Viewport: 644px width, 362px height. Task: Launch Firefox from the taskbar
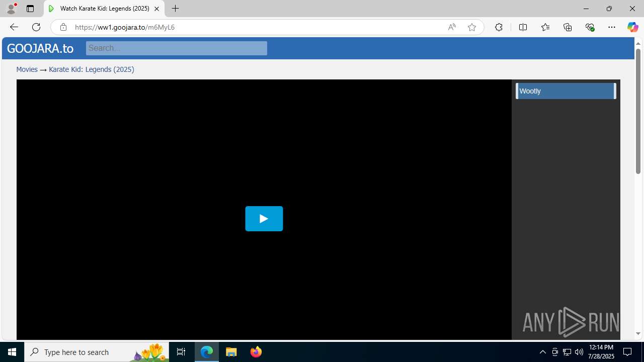point(256,352)
